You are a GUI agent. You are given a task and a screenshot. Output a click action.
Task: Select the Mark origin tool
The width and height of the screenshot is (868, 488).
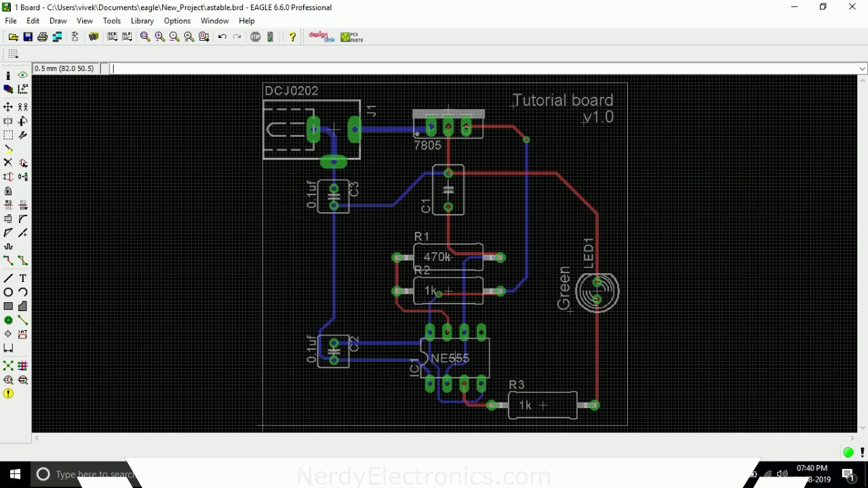pyautogui.click(x=23, y=89)
